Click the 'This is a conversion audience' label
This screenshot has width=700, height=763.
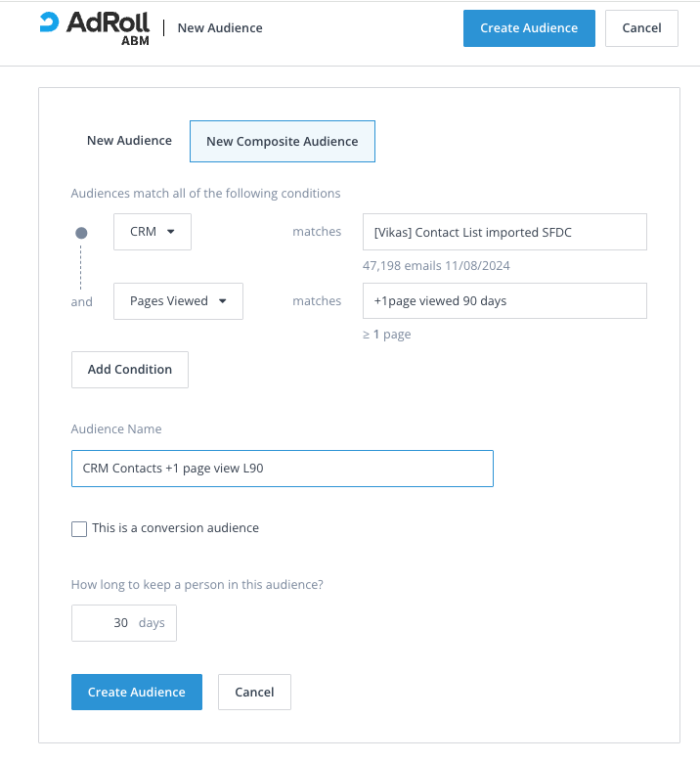coord(175,528)
